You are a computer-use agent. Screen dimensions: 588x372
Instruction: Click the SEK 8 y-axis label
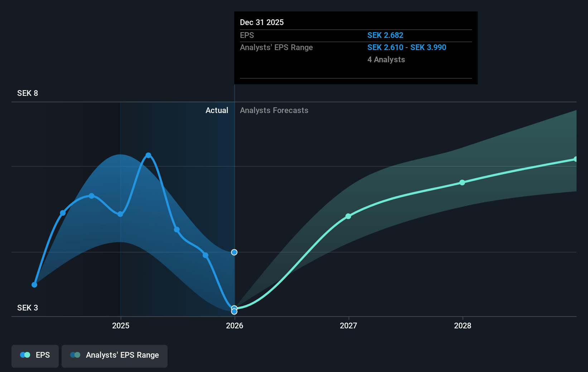tap(28, 93)
